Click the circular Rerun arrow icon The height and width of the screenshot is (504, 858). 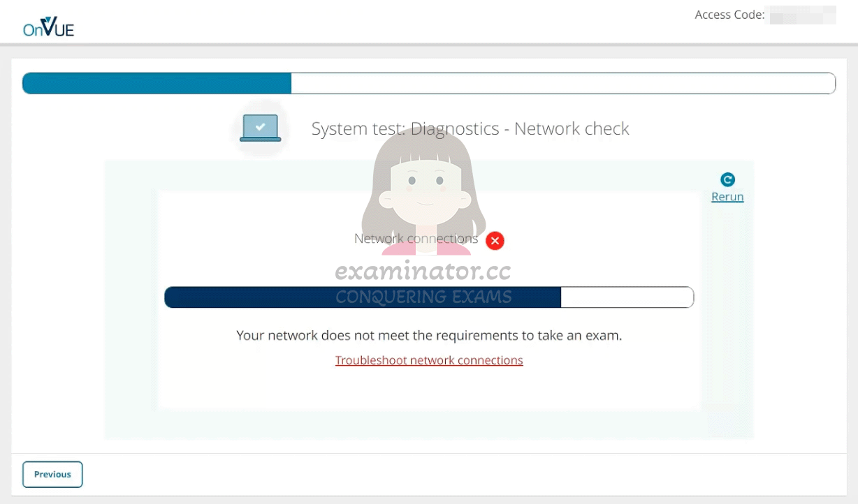(727, 179)
